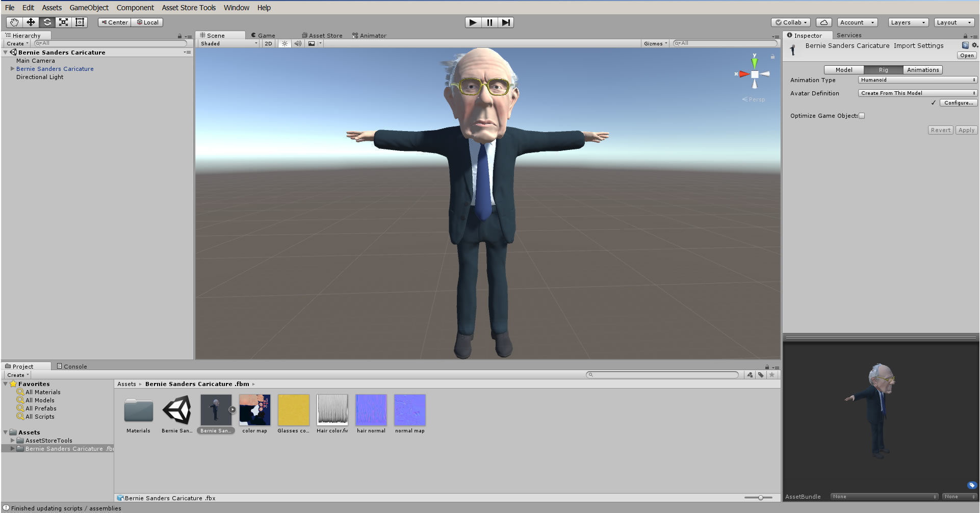Click the Play button
This screenshot has height=513, width=980.
(x=473, y=22)
